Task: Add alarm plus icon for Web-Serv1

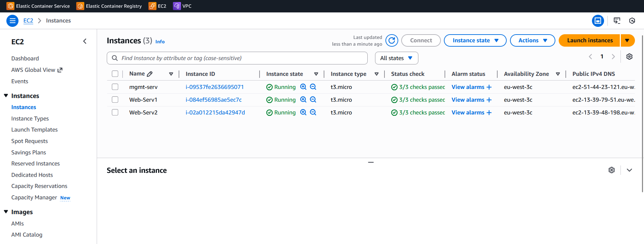Action: 489,100
